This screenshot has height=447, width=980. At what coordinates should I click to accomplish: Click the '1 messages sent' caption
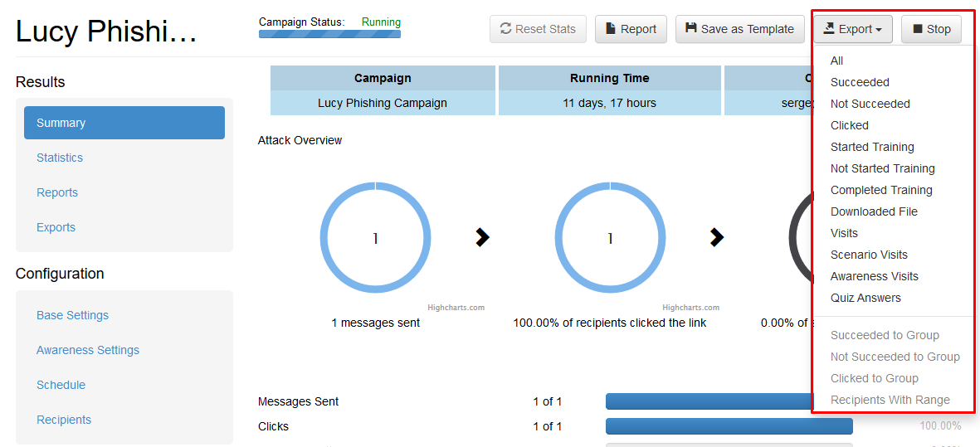tap(376, 323)
